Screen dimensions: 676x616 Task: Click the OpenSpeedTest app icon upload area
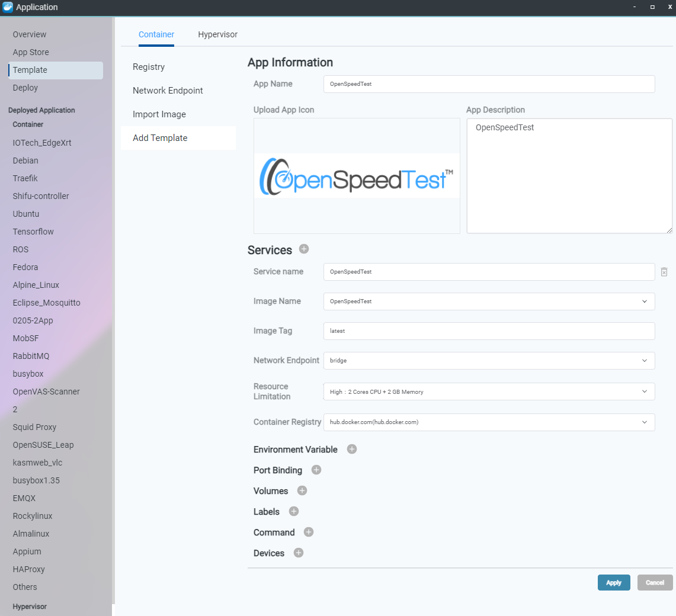[x=357, y=176]
